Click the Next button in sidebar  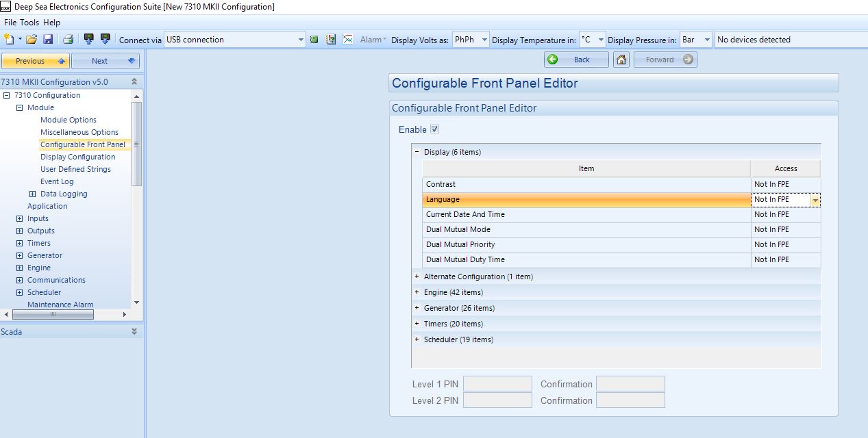click(106, 61)
